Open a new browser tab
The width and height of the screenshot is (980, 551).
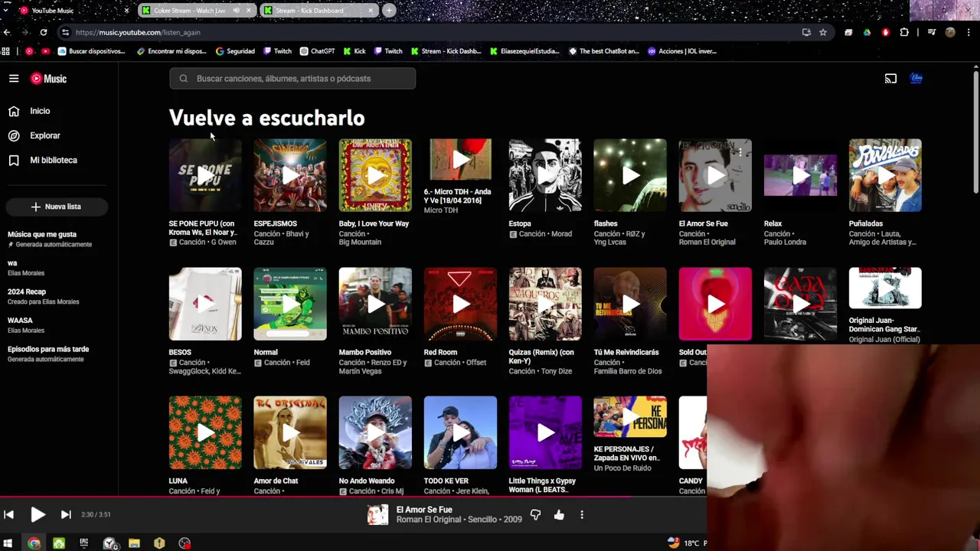[389, 11]
